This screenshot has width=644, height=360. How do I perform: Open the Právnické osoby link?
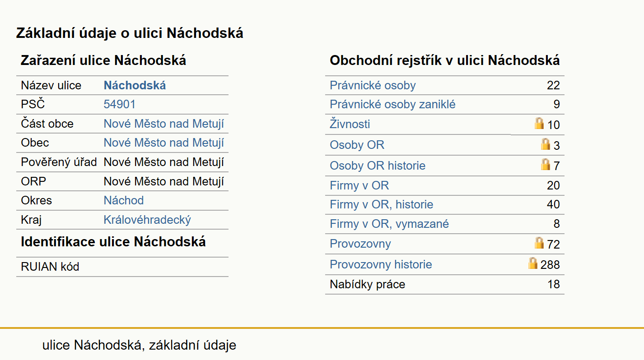pos(373,85)
